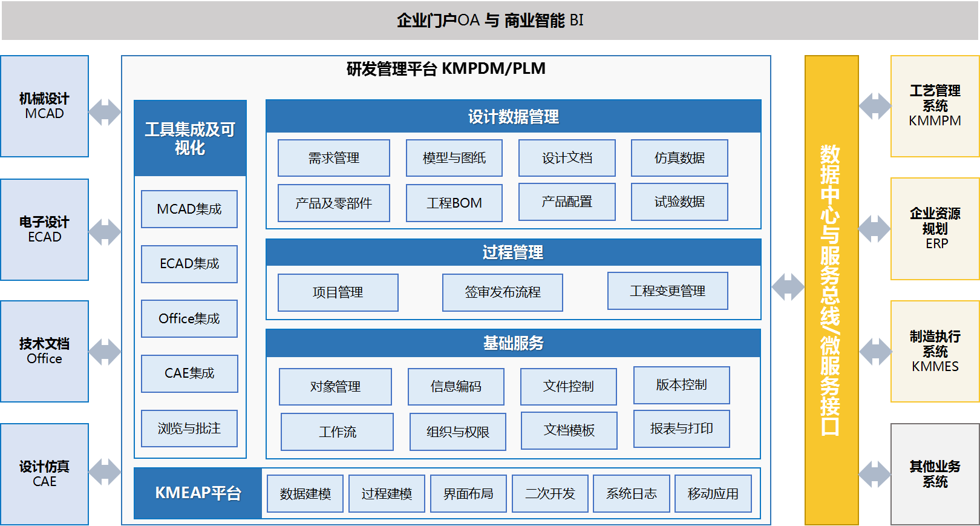980x526 pixels.
Task: Open the 需求管理 module box
Action: coord(334,158)
